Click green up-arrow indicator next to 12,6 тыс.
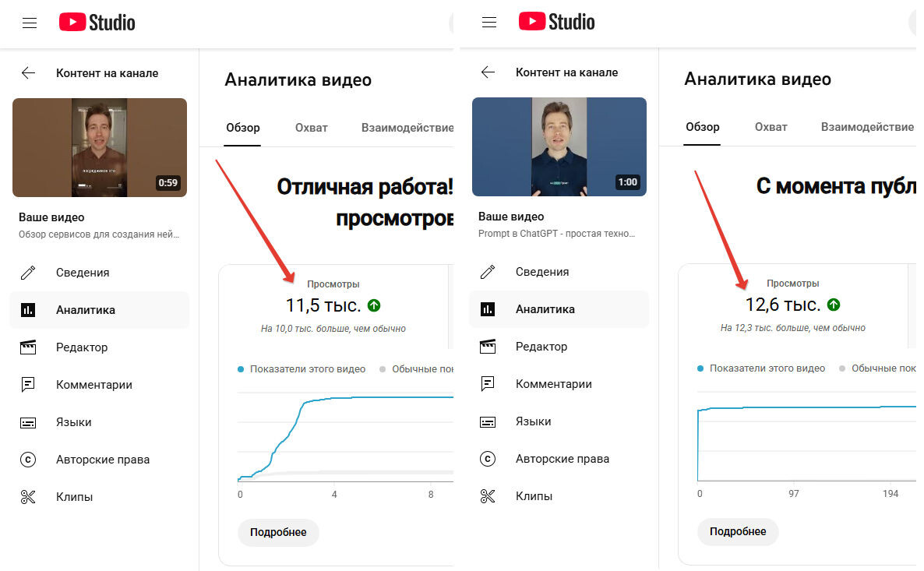 point(834,305)
